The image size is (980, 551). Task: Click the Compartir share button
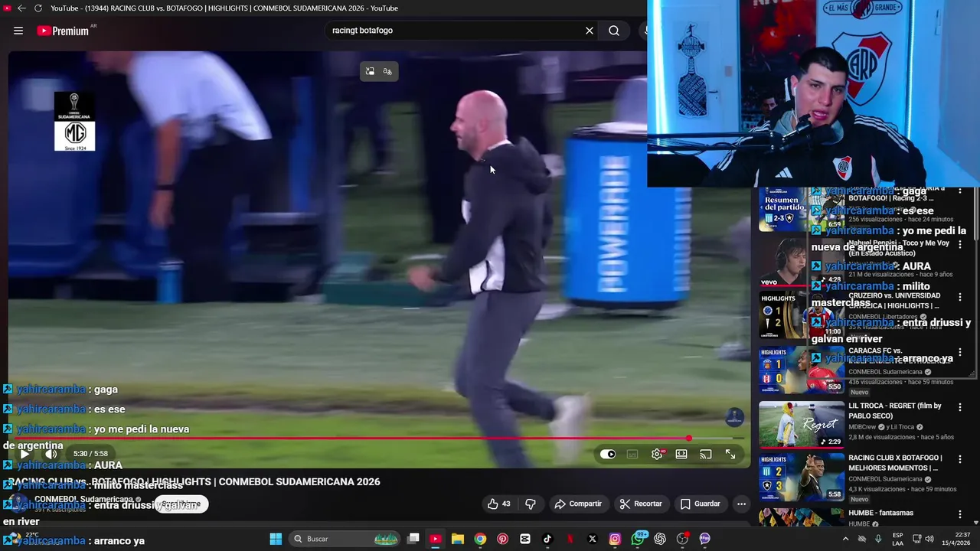click(578, 504)
